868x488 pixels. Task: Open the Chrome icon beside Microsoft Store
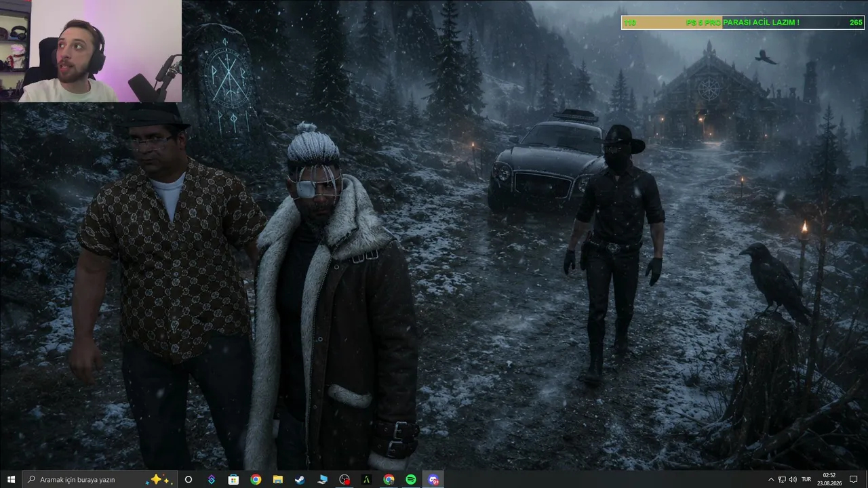(256, 479)
